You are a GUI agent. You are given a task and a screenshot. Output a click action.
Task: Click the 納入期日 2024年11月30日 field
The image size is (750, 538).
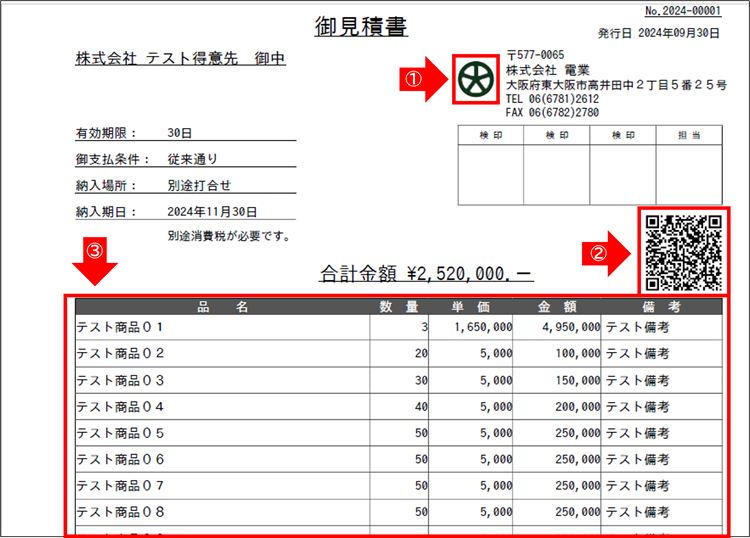168,212
